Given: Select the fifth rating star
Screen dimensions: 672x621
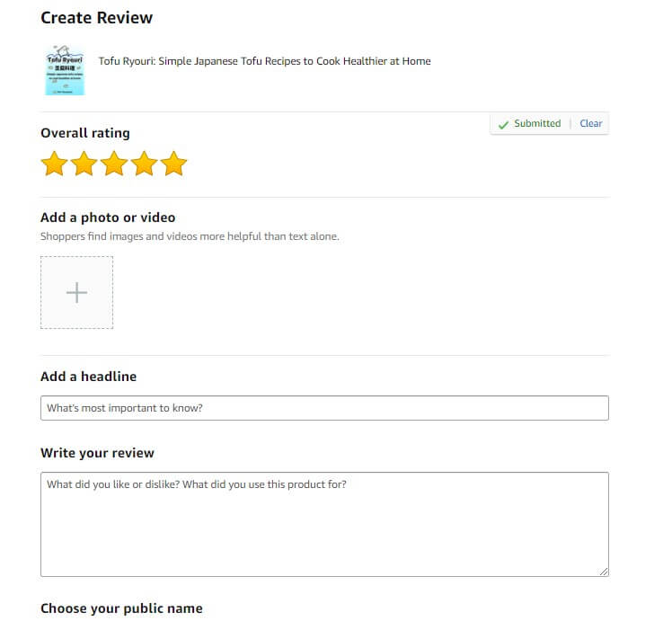Looking at the screenshot, I should [x=174, y=164].
